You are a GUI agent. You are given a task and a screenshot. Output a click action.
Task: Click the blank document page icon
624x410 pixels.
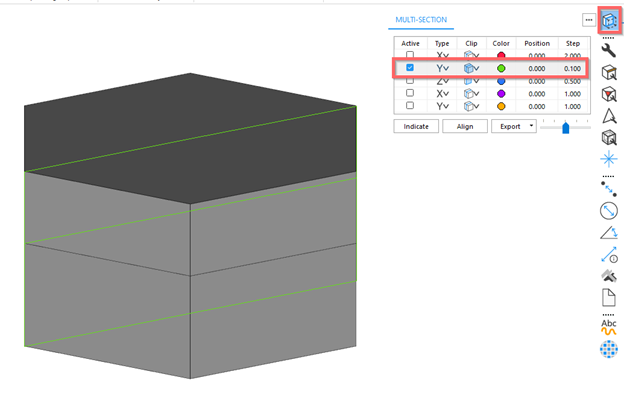608,297
